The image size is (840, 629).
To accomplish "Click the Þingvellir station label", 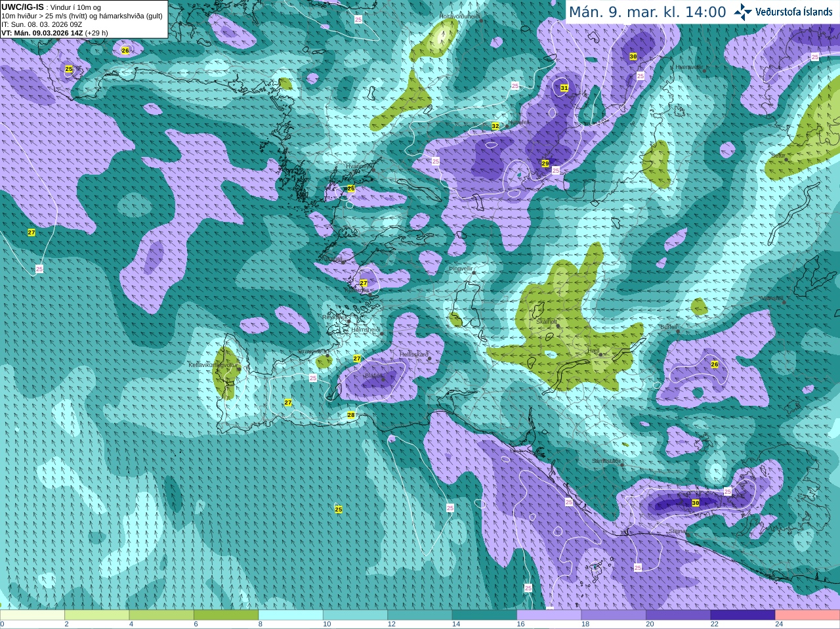I will point(461,269).
